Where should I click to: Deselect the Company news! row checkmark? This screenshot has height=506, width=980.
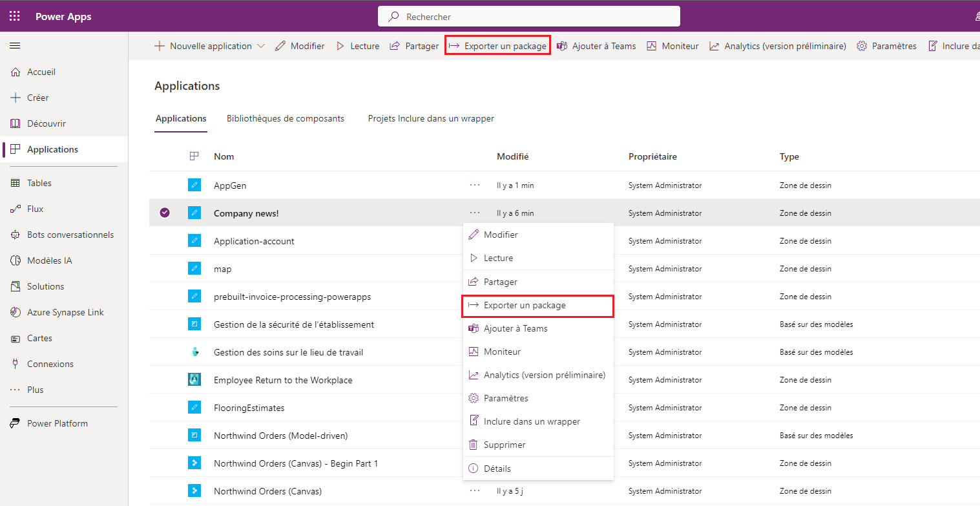165,213
